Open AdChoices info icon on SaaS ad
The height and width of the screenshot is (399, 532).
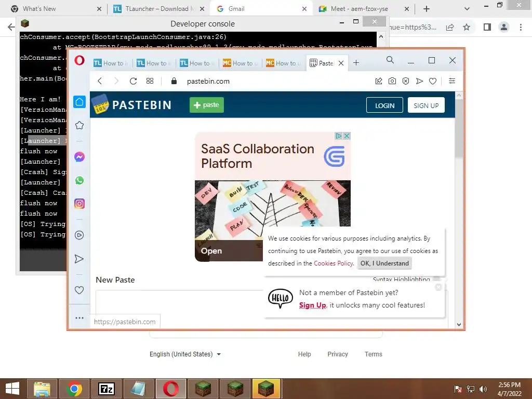(338, 136)
